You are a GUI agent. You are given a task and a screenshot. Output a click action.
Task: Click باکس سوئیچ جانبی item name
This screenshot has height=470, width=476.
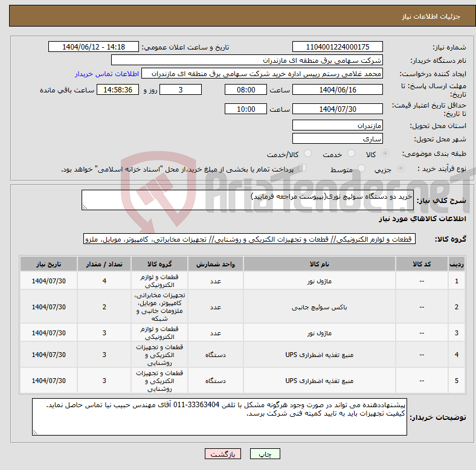click(320, 307)
